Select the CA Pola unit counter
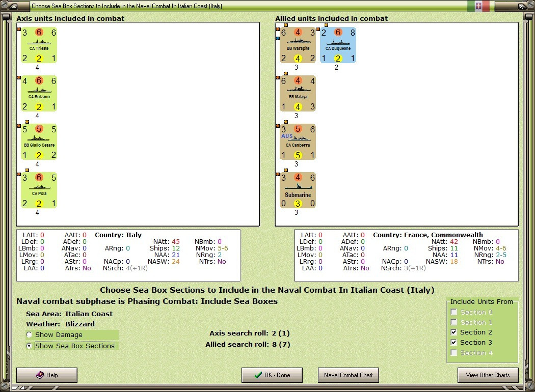535x392 pixels. [39, 190]
